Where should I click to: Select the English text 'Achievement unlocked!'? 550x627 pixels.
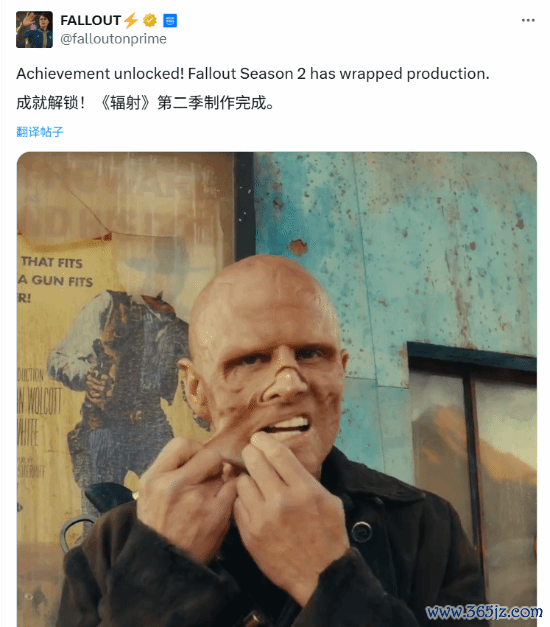(x=100, y=74)
